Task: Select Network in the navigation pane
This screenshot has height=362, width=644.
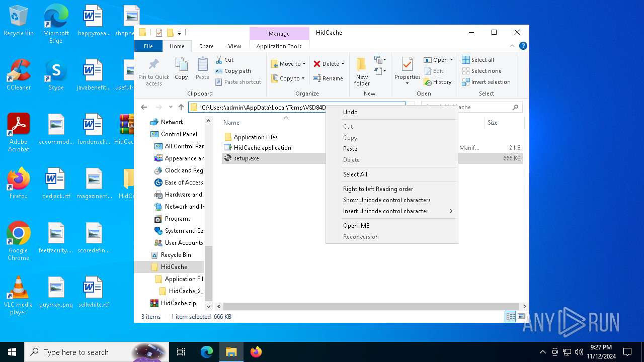Action: coord(172,122)
